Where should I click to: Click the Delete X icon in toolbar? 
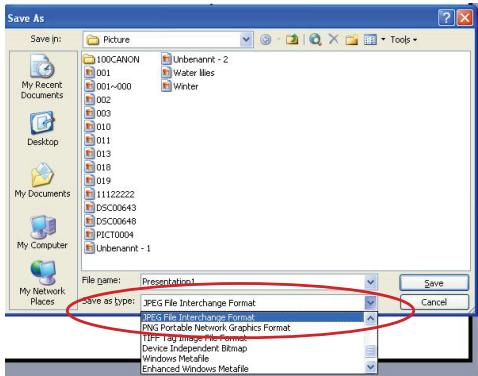(x=333, y=39)
